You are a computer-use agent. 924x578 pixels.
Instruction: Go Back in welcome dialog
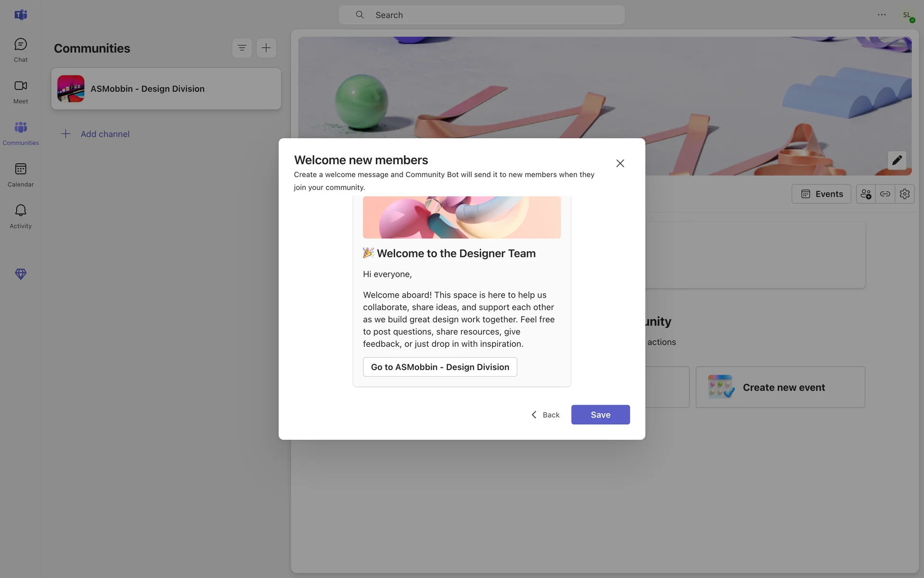[x=545, y=415]
